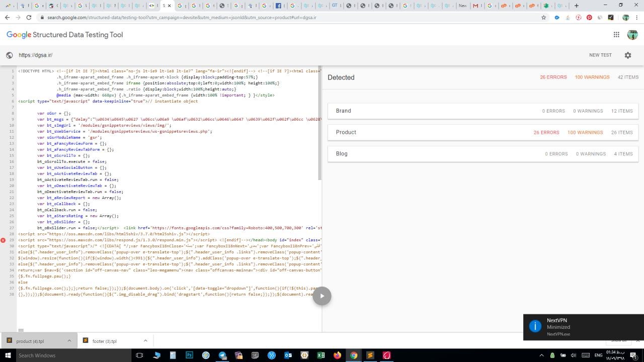Click the red error marker on line 29
Screen dimensions: 644x362
tap(4, 240)
